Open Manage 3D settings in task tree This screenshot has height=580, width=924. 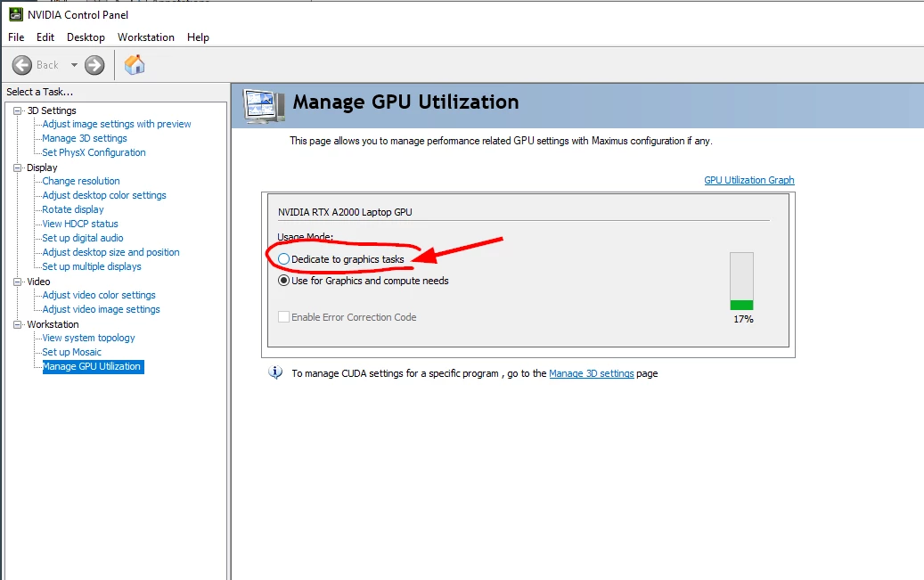pos(85,138)
